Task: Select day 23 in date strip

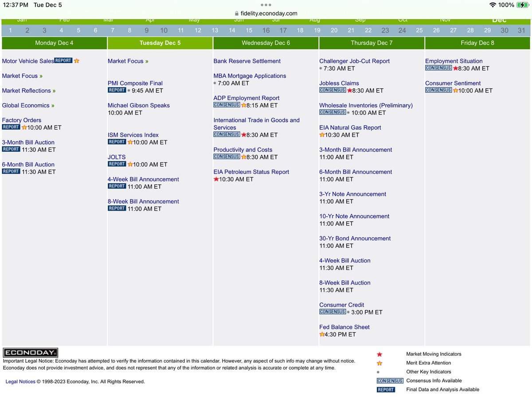Action: [x=385, y=31]
